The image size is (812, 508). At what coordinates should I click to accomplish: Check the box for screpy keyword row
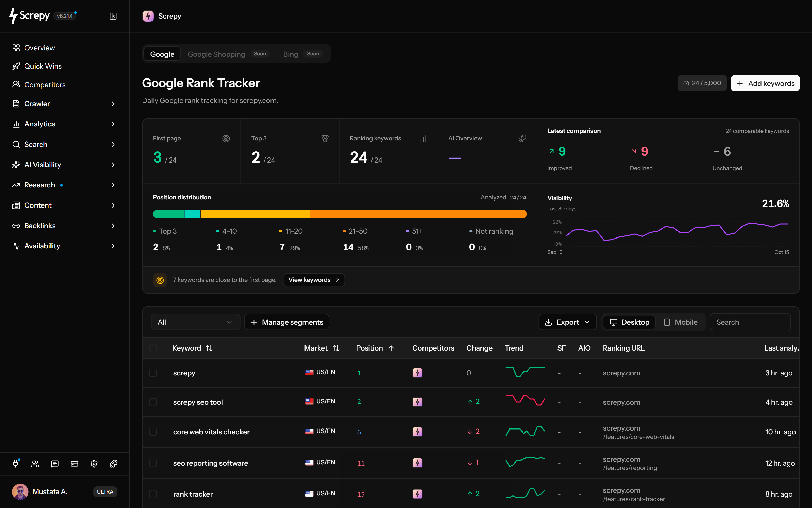(153, 373)
